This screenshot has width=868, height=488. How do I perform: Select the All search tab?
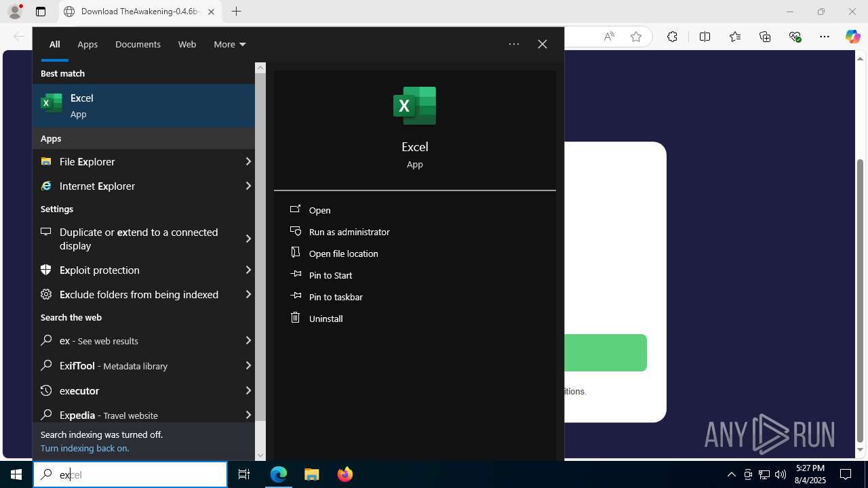point(54,44)
